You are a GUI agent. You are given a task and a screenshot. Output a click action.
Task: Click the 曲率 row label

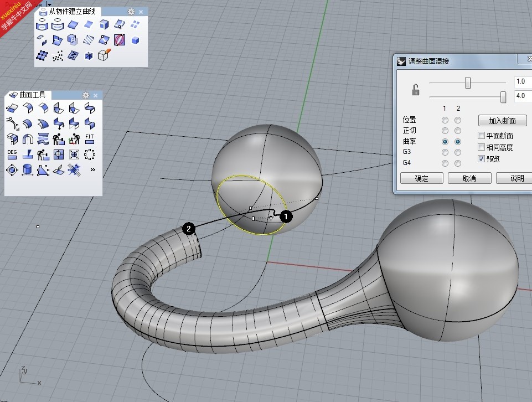point(409,141)
